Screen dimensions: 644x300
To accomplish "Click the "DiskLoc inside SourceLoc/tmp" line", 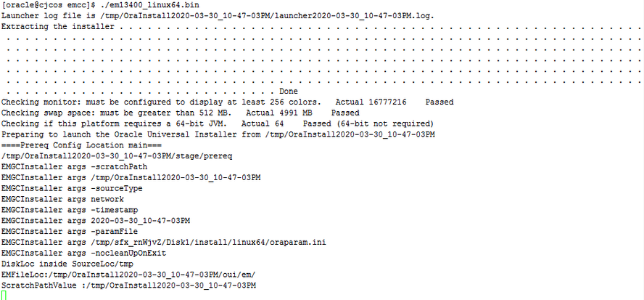I will pyautogui.click(x=67, y=264).
